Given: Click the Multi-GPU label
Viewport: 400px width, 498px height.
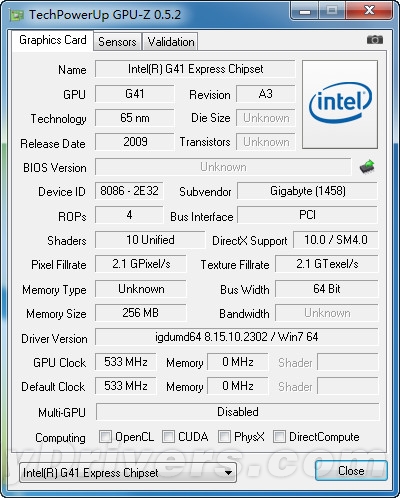Looking at the screenshot, I should click(x=62, y=413).
